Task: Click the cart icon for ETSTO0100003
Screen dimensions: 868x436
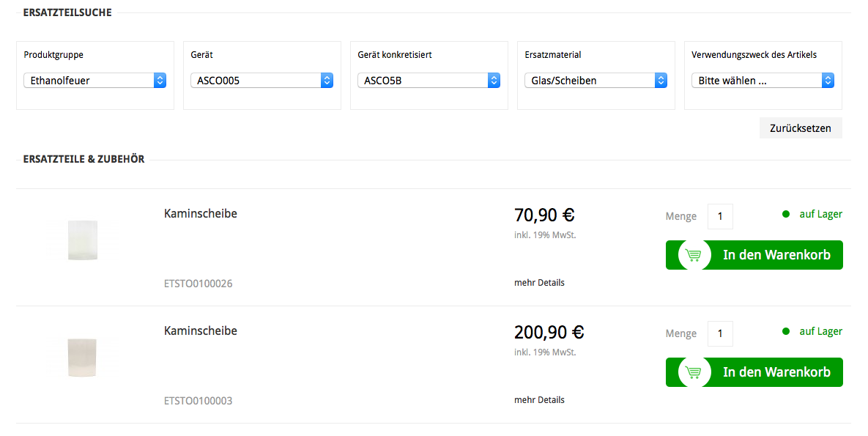Action: pyautogui.click(x=694, y=372)
